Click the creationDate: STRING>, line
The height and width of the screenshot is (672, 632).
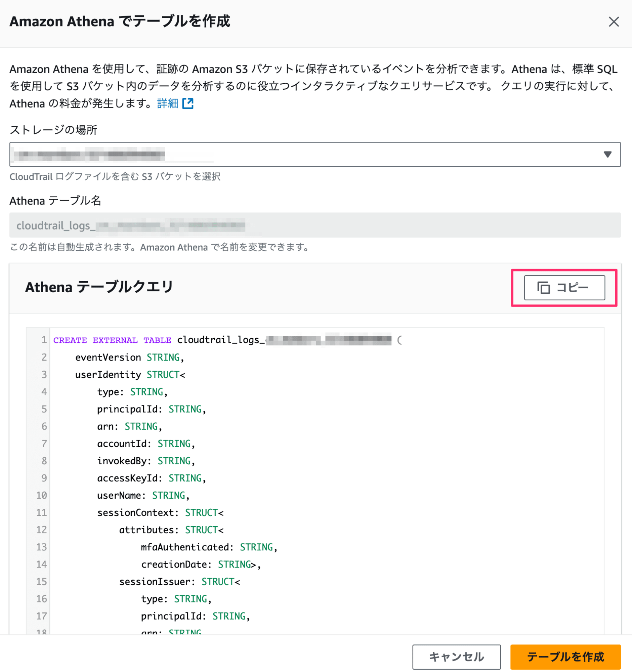201,564
